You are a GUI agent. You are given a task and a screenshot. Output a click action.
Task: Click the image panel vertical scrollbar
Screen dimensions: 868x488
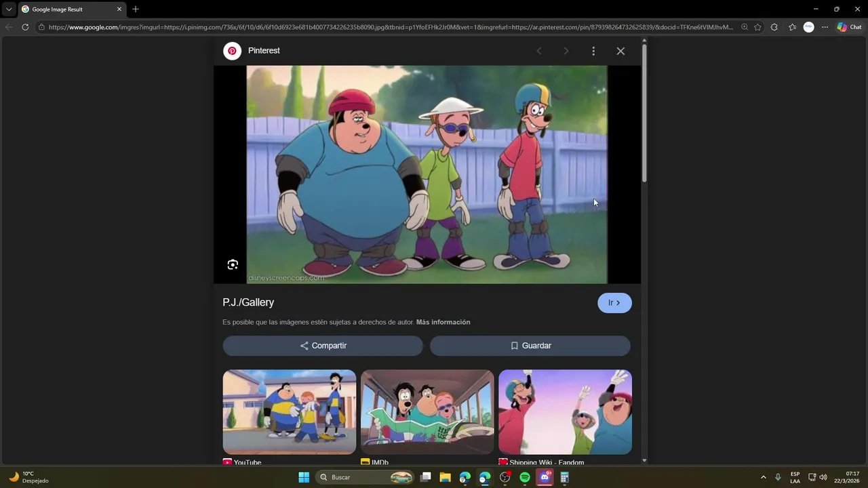pos(644,113)
